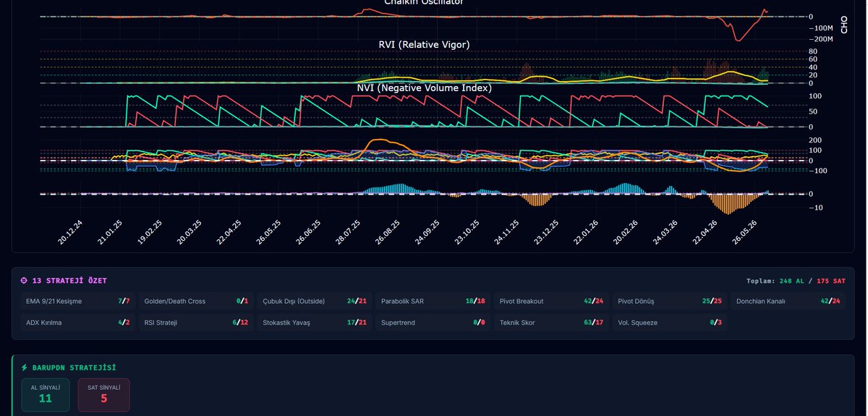Viewport: 868px width, 416px height.
Task: Click the 21.01.25 date axis label
Action: click(111, 233)
